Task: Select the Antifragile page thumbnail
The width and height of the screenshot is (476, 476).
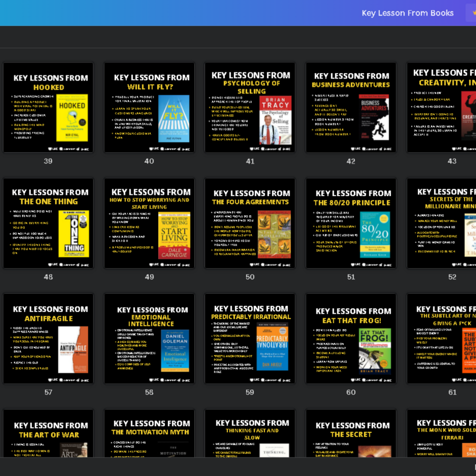Action: coord(48,339)
